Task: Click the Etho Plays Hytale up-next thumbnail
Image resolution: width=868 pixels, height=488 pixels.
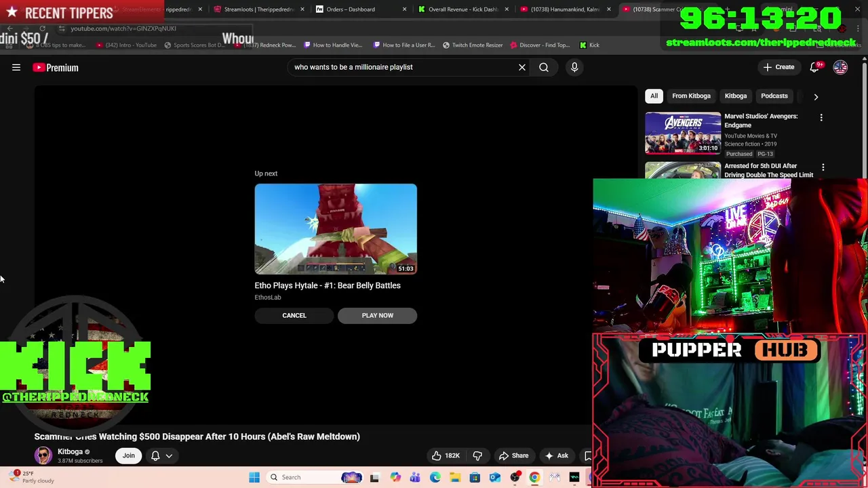Action: [336, 229]
